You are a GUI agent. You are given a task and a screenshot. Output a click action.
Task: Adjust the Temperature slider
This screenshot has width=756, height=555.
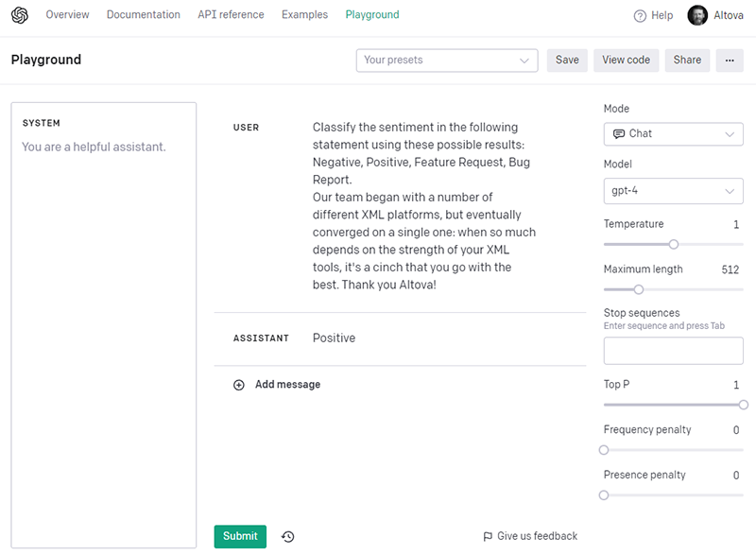point(672,244)
